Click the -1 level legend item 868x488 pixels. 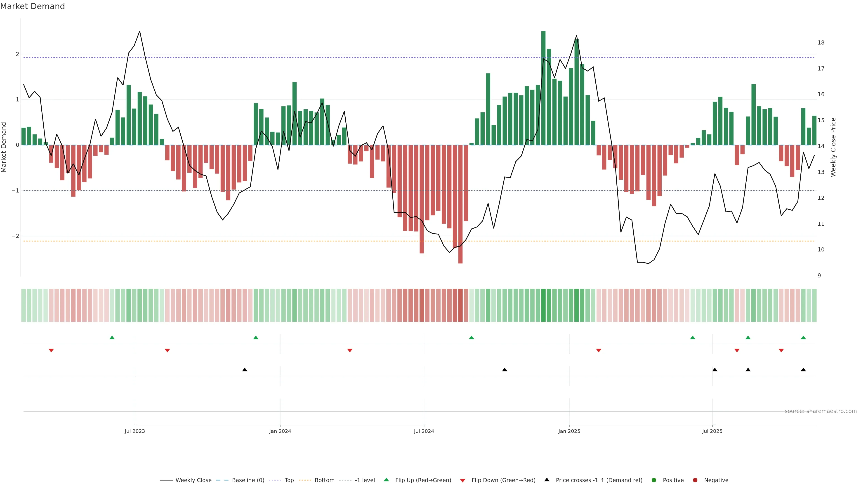(365, 480)
